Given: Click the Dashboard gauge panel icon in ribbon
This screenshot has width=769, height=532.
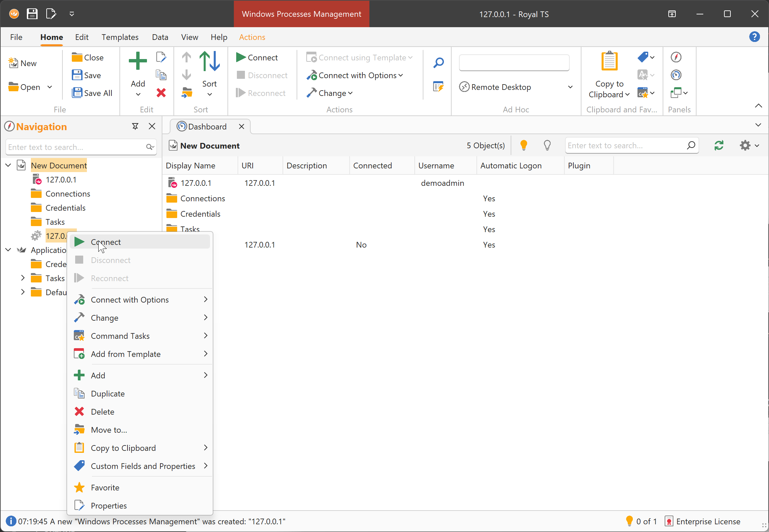Looking at the screenshot, I should coord(676,75).
